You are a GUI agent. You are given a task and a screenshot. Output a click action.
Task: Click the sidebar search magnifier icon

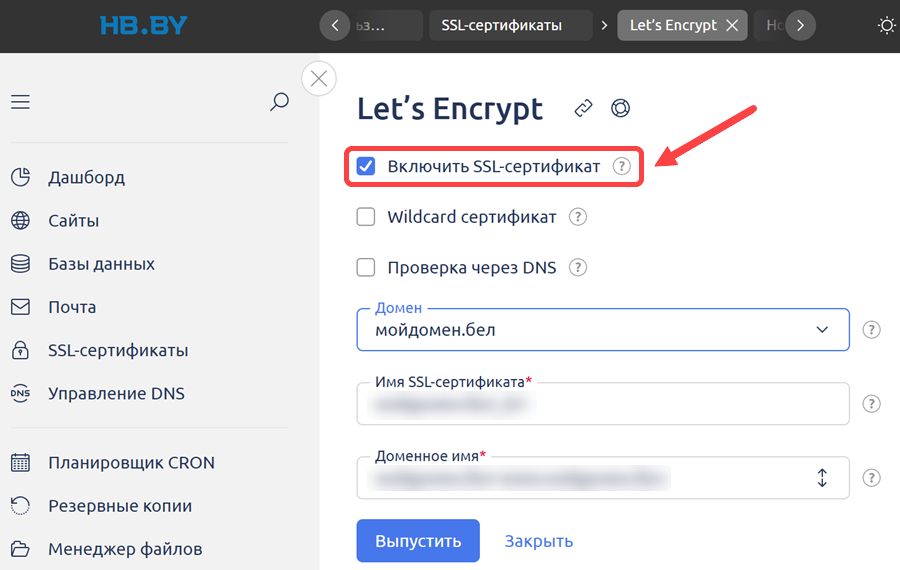click(280, 102)
